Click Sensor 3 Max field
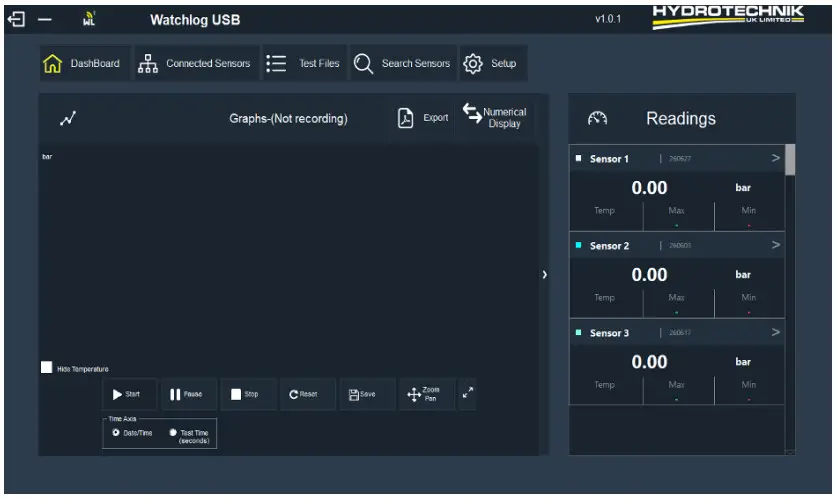This screenshot has height=501, width=839. [678, 390]
